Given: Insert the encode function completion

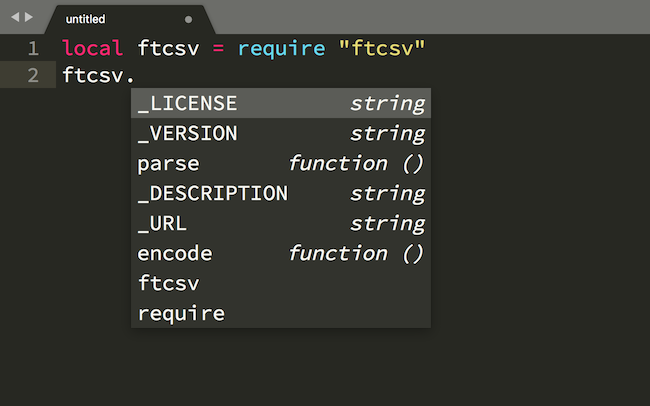Looking at the screenshot, I should click(x=281, y=253).
